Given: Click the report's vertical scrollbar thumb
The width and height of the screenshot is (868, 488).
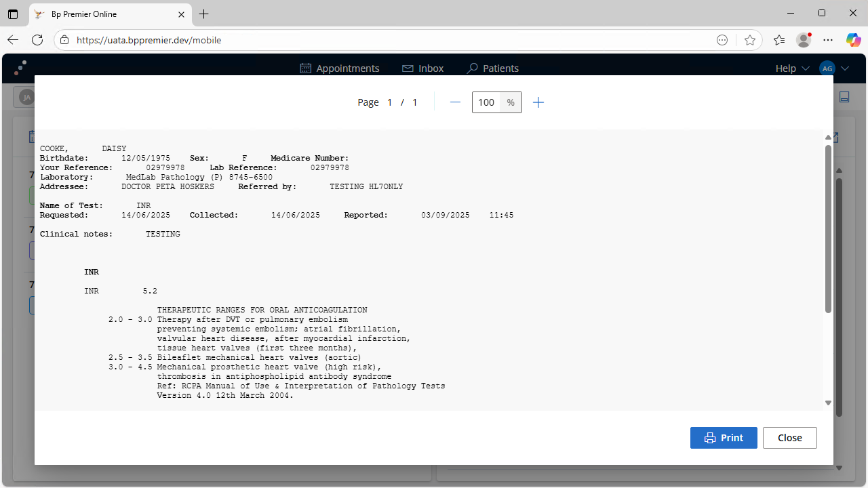Looking at the screenshot, I should 828,228.
